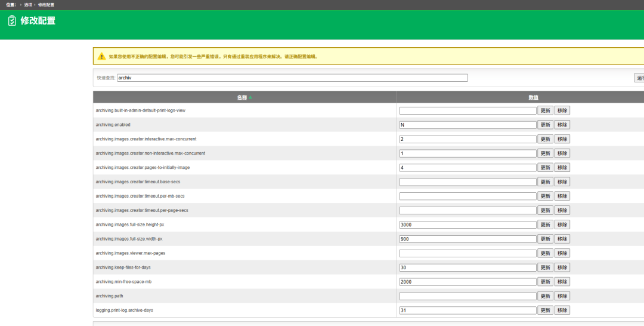Click 更新 for full-size.width-px row
Screen dimensions: 644x326
(545, 239)
